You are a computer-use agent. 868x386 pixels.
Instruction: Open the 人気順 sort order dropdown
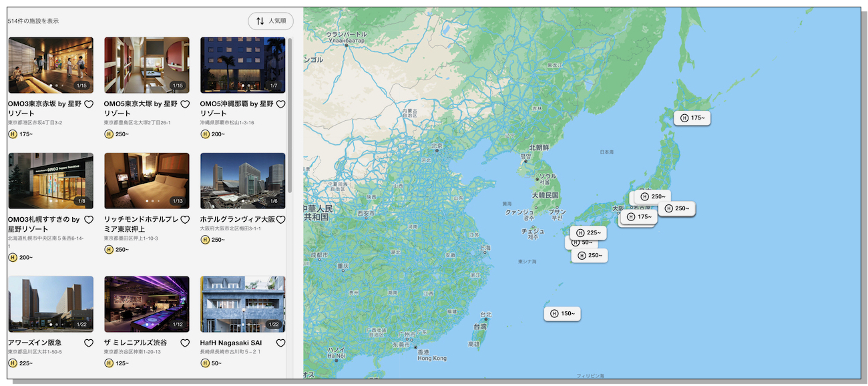point(270,21)
